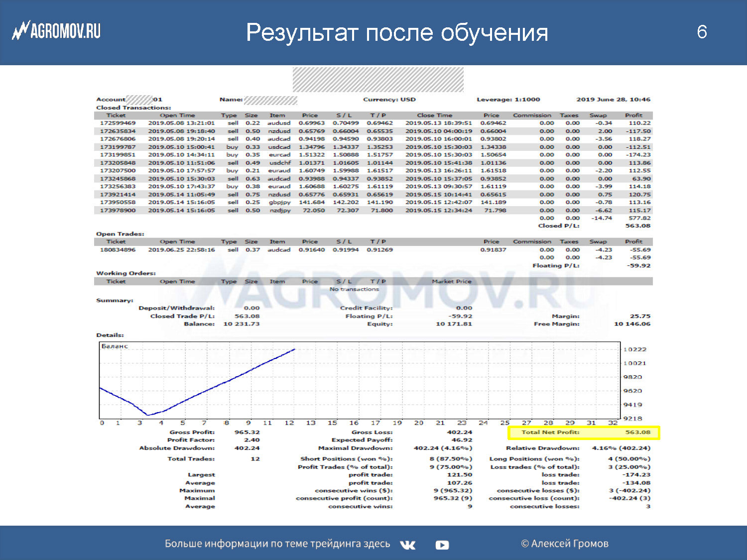747x560 pixels.
Task: Click the 'Summary:' heading
Action: tap(115, 301)
